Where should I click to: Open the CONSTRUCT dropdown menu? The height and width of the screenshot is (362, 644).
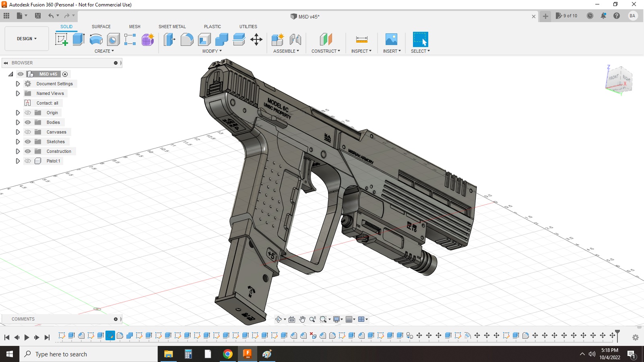tap(326, 51)
